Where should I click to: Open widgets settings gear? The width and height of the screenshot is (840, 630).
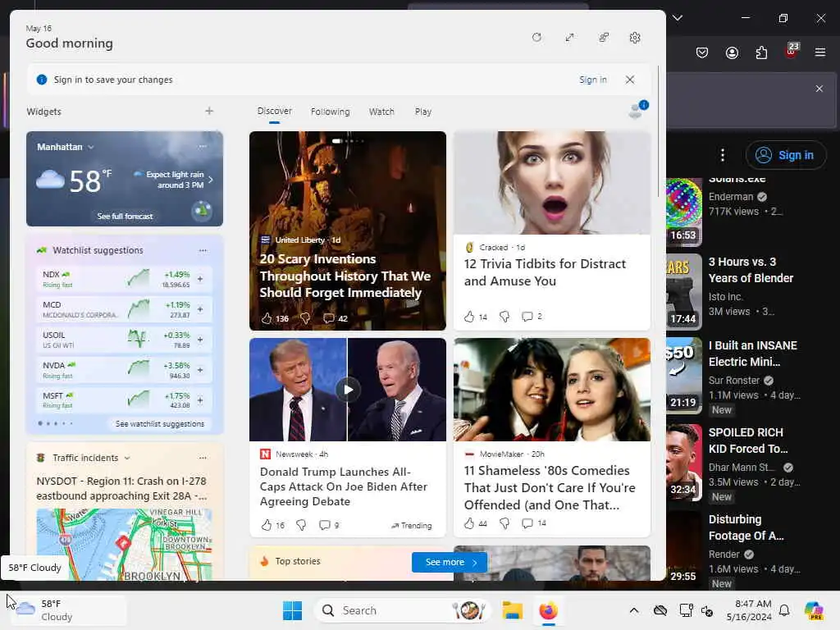point(635,38)
